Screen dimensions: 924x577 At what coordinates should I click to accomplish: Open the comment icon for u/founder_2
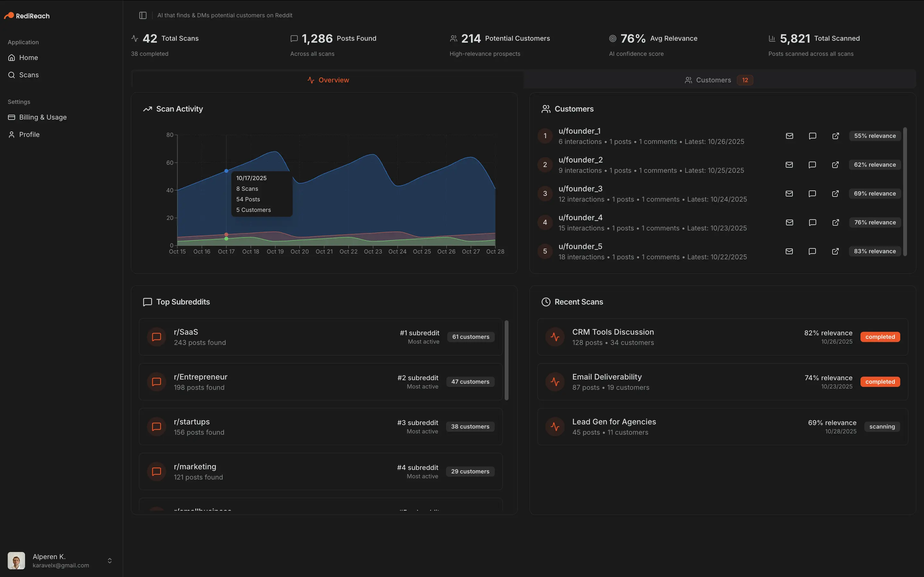click(812, 164)
